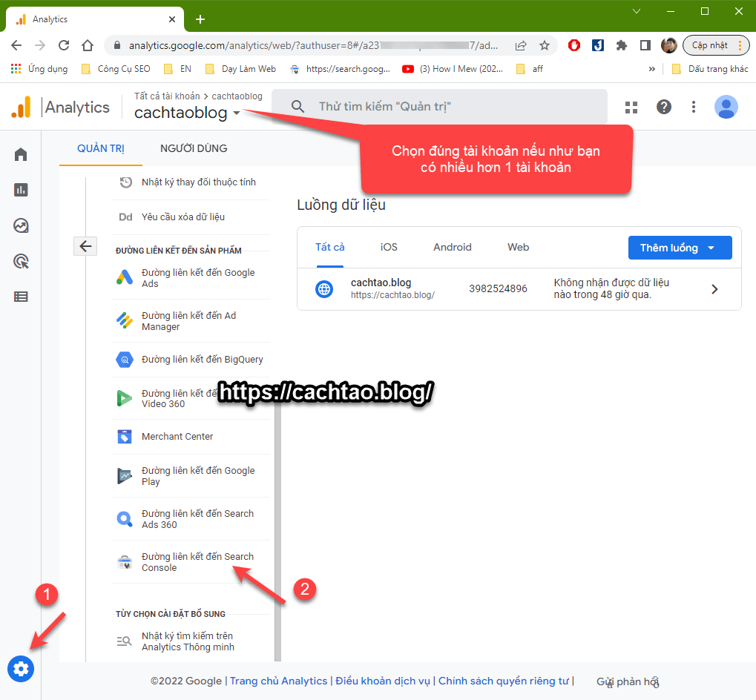Open Trang chủ Analytics footer link
The height and width of the screenshot is (700, 756).
(x=279, y=681)
